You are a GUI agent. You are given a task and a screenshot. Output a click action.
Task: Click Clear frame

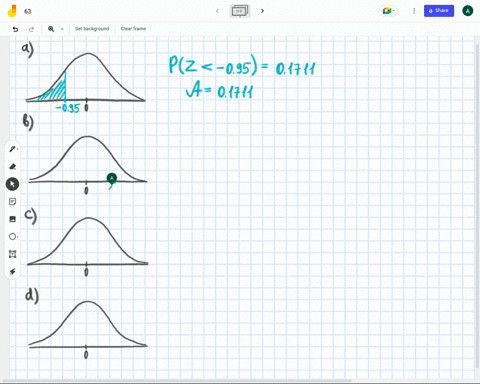coord(133,29)
